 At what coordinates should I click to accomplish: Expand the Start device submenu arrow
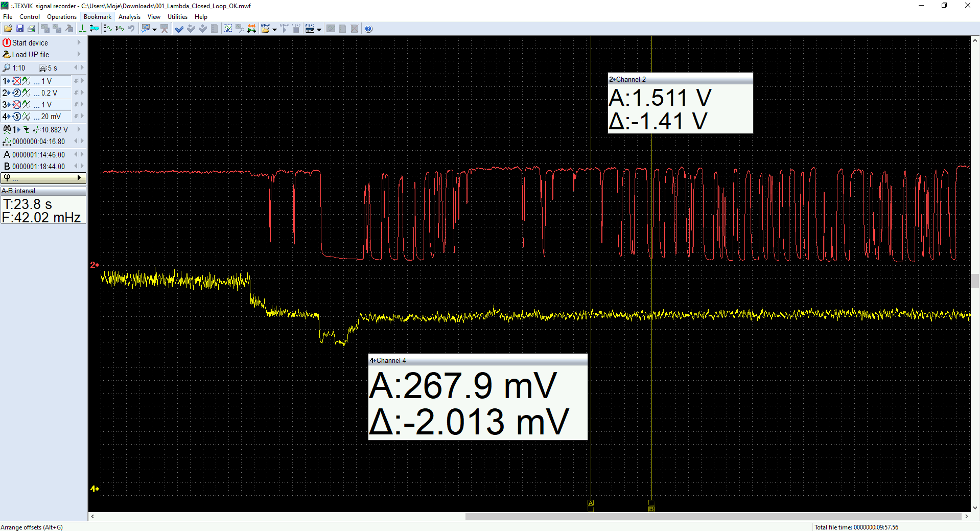tap(79, 42)
